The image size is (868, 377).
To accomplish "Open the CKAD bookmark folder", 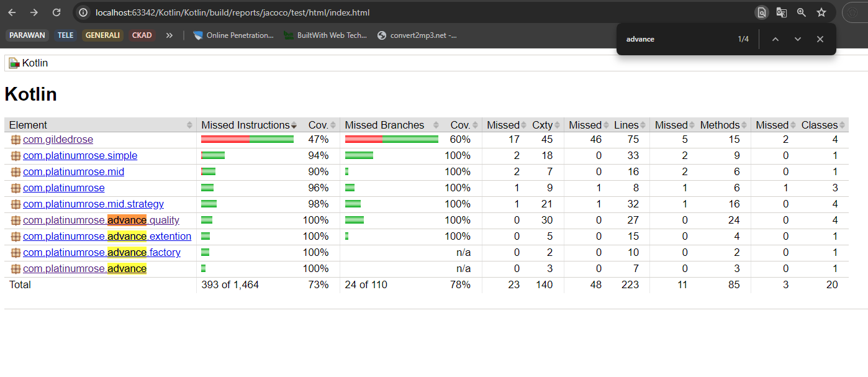I will pos(142,35).
